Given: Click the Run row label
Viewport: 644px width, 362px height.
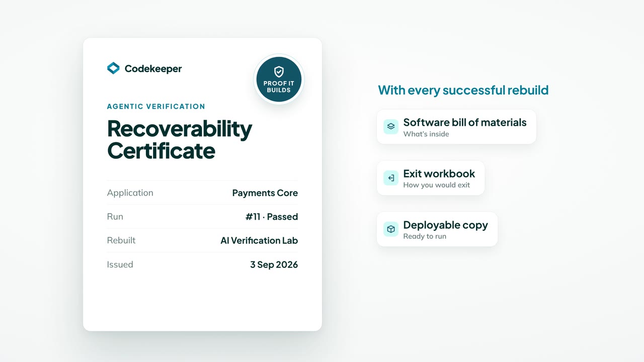Looking at the screenshot, I should click(x=115, y=217).
